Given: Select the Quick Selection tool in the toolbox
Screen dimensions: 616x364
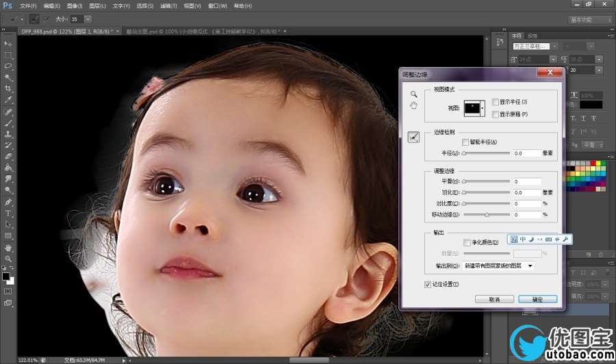Looking at the screenshot, I should click(x=8, y=77).
